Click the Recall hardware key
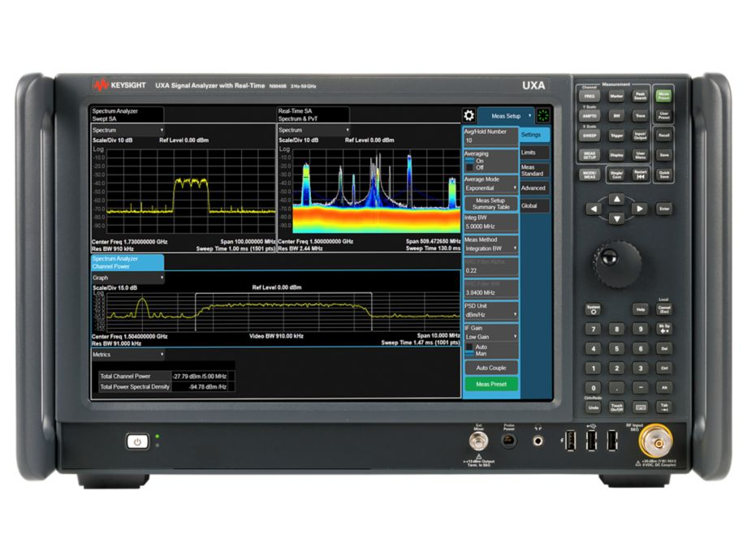 point(663,136)
